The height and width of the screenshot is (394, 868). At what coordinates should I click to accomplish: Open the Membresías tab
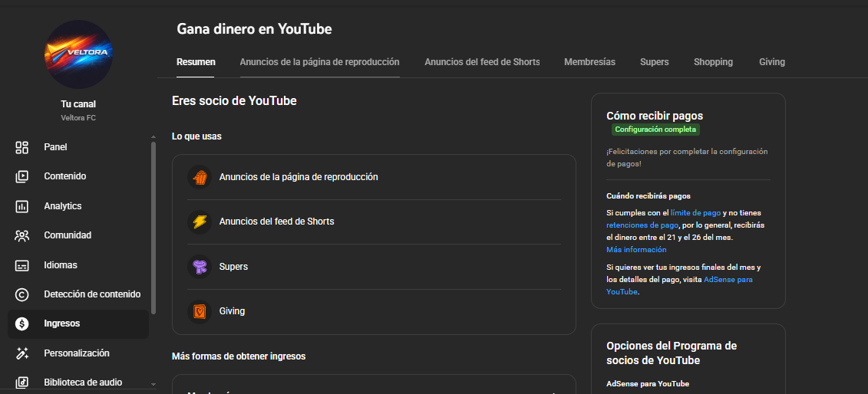[589, 62]
